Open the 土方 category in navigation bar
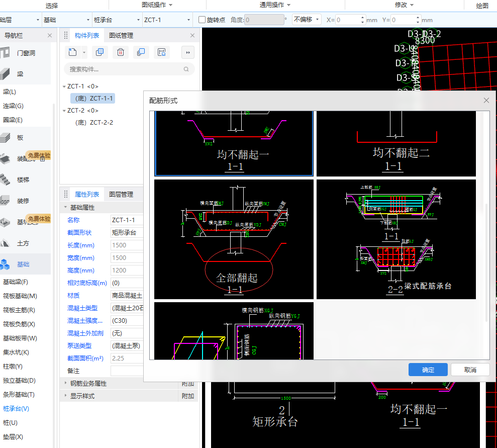 click(25, 243)
